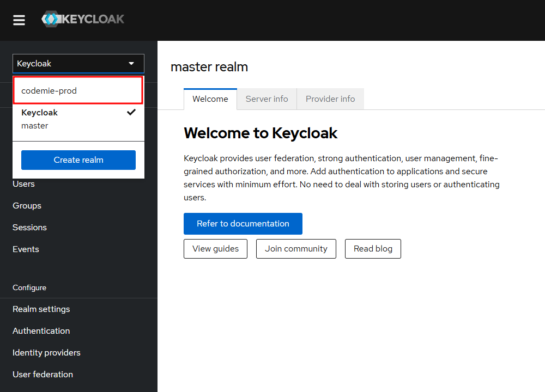Viewport: 545px width, 392px height.
Task: Collapse the realm selector dropdown
Action: pyautogui.click(x=78, y=64)
